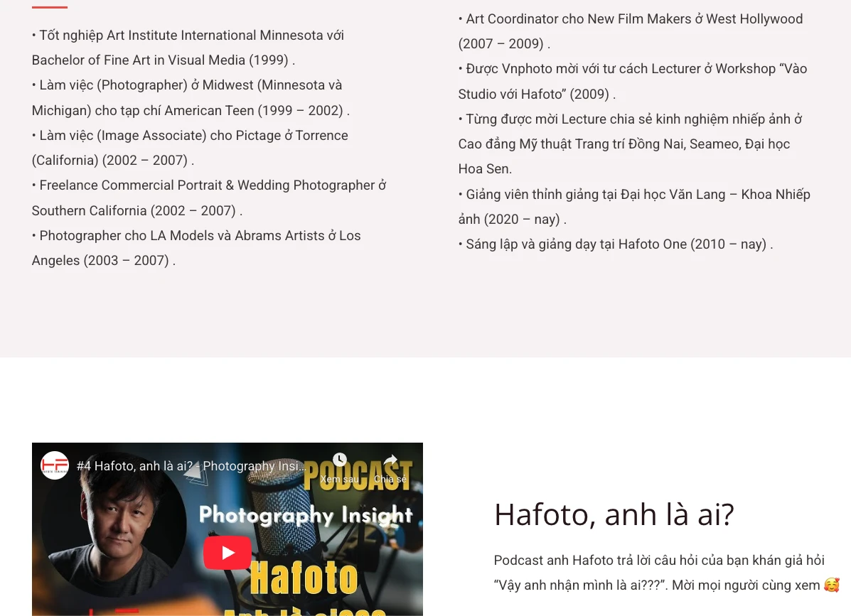Play the Hafoto podcast YouTube video
Image resolution: width=851 pixels, height=616 pixels.
pyautogui.click(x=228, y=553)
